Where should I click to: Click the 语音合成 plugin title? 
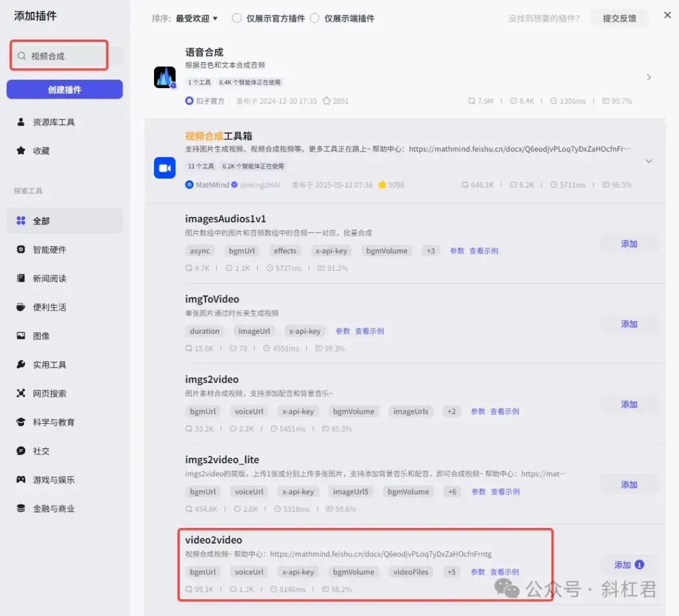click(204, 52)
